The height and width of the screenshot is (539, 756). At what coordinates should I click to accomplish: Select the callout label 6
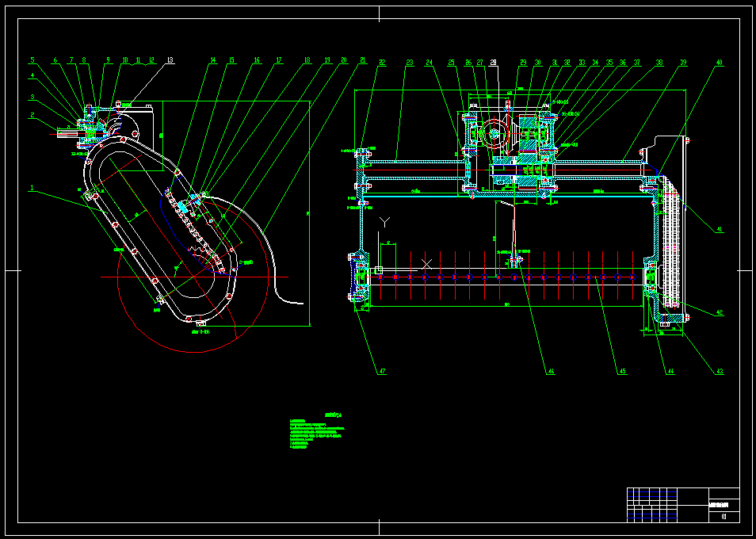point(55,60)
